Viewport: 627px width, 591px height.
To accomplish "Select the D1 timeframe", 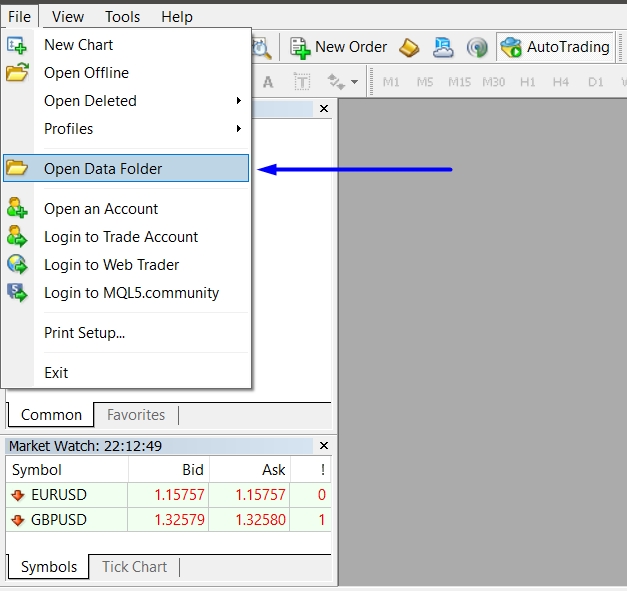I will click(x=595, y=82).
